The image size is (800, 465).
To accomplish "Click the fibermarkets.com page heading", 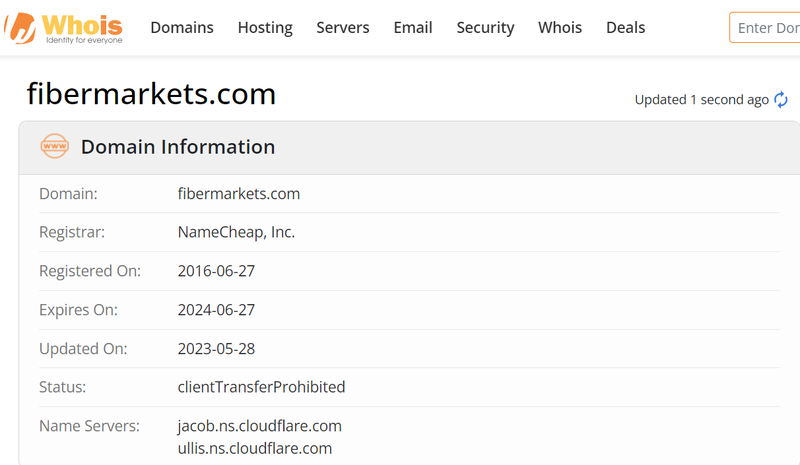I will (151, 94).
